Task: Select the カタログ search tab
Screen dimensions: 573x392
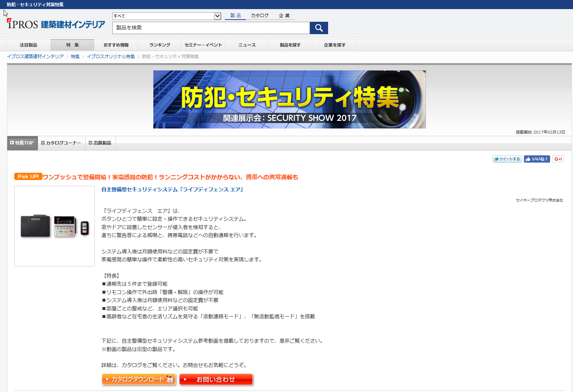Action: (x=260, y=16)
